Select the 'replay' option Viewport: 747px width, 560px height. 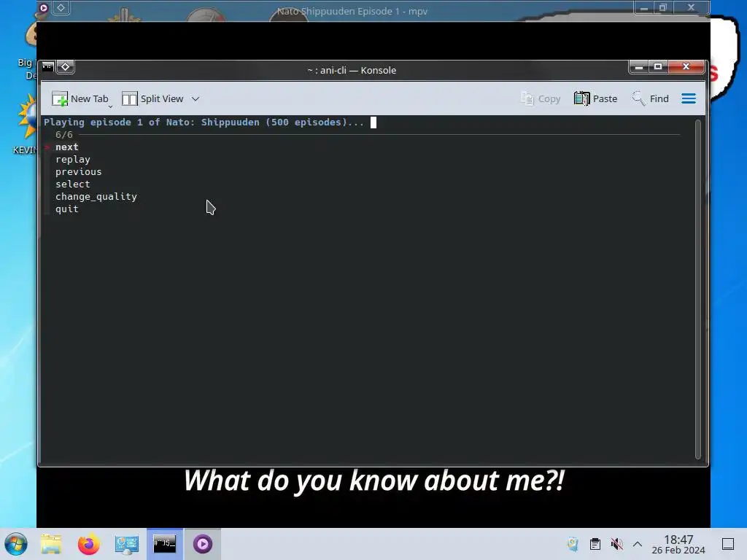click(73, 160)
